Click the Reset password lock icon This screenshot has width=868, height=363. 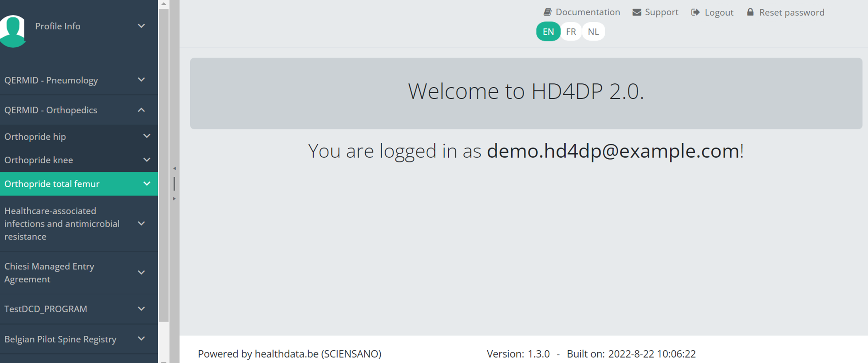click(x=750, y=12)
